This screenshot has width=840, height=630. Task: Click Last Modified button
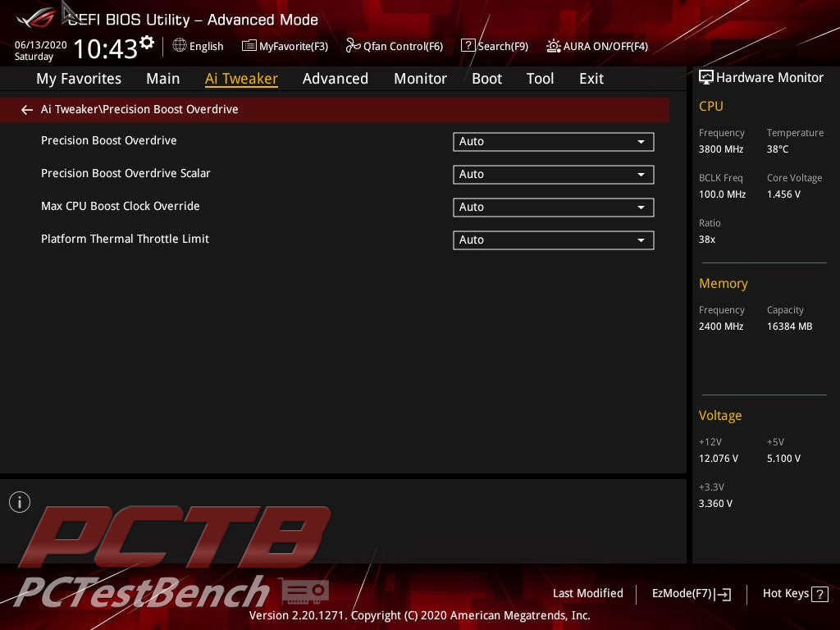pos(587,594)
